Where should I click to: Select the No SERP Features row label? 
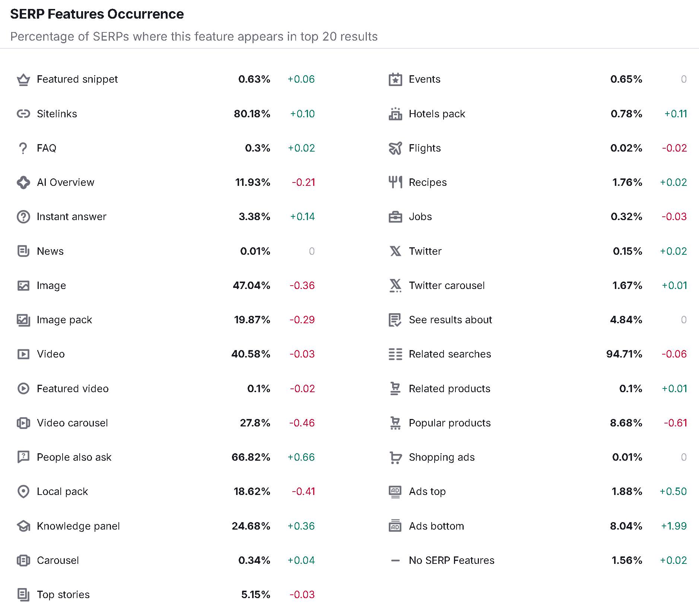(x=452, y=561)
